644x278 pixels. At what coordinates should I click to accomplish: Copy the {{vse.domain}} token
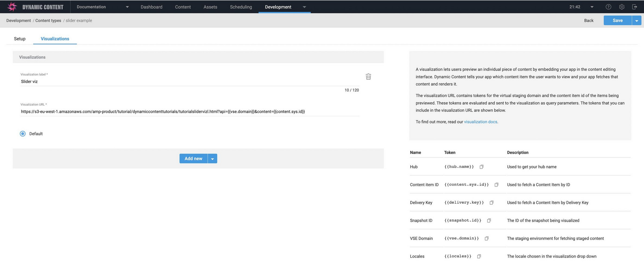[x=486, y=238]
